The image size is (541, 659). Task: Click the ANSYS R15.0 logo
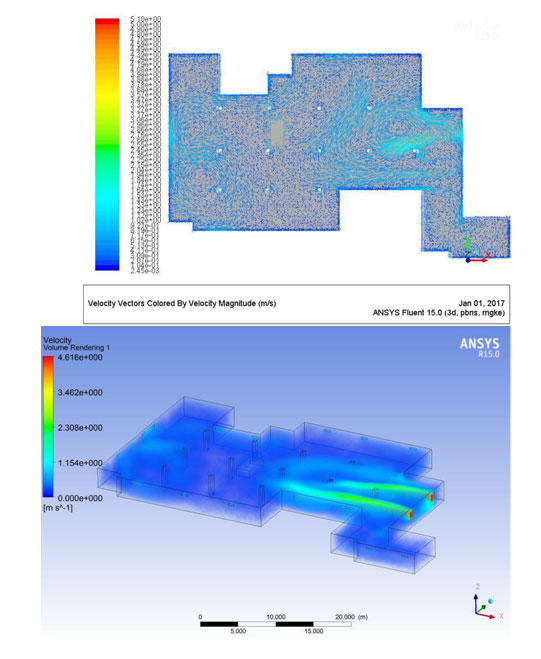coord(480,347)
